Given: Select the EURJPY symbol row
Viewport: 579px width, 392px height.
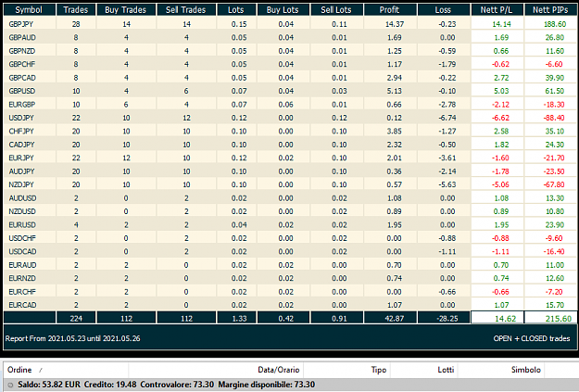Looking at the screenshot, I should pyautogui.click(x=290, y=158).
